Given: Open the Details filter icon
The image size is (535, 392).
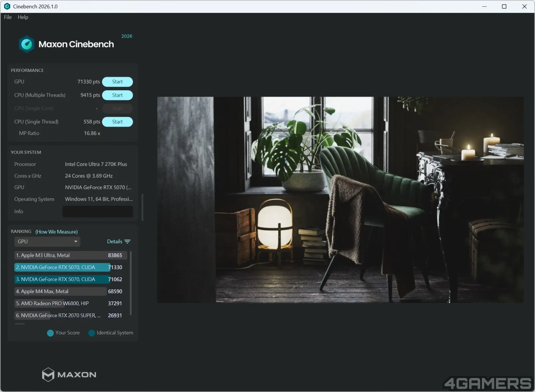Looking at the screenshot, I should (x=127, y=241).
